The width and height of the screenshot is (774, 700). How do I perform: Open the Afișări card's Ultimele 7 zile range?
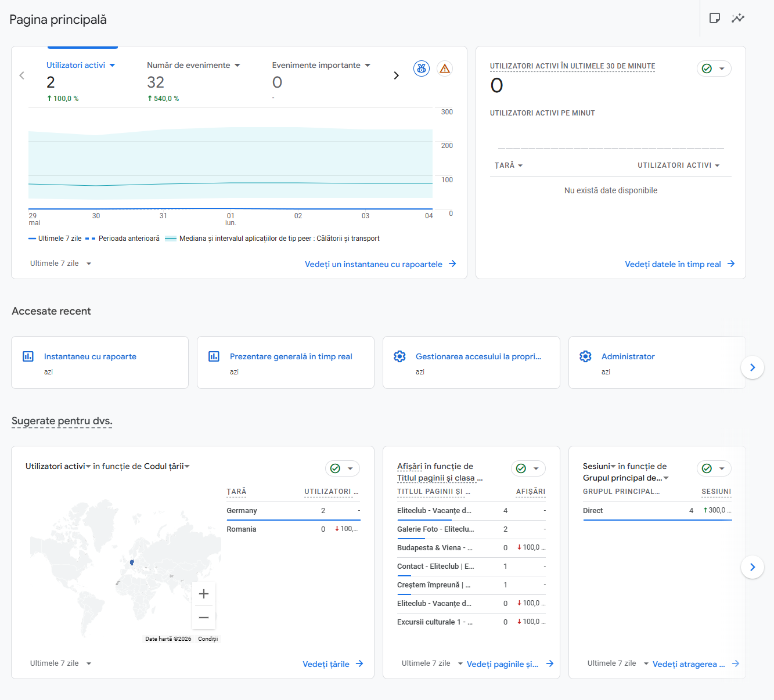pos(432,663)
